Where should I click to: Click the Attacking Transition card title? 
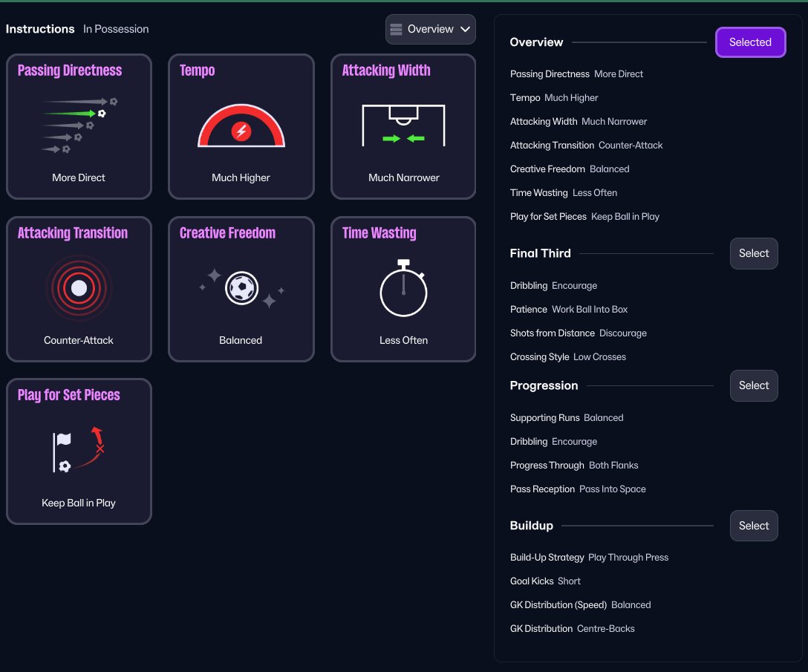click(73, 233)
